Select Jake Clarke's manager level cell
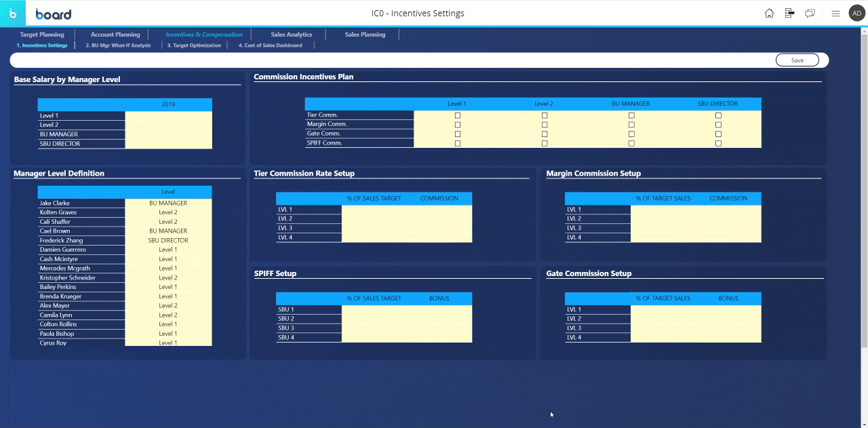Image resolution: width=868 pixels, height=428 pixels. 168,202
